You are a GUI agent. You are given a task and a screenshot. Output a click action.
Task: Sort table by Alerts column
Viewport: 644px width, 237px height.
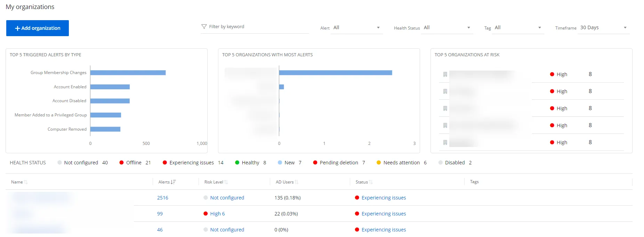point(167,182)
